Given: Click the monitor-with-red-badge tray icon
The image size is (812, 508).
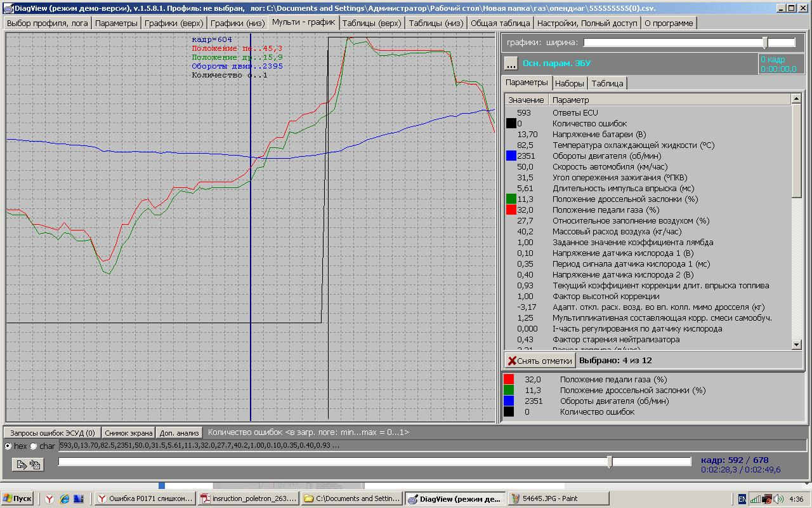Looking at the screenshot, I should click(767, 499).
